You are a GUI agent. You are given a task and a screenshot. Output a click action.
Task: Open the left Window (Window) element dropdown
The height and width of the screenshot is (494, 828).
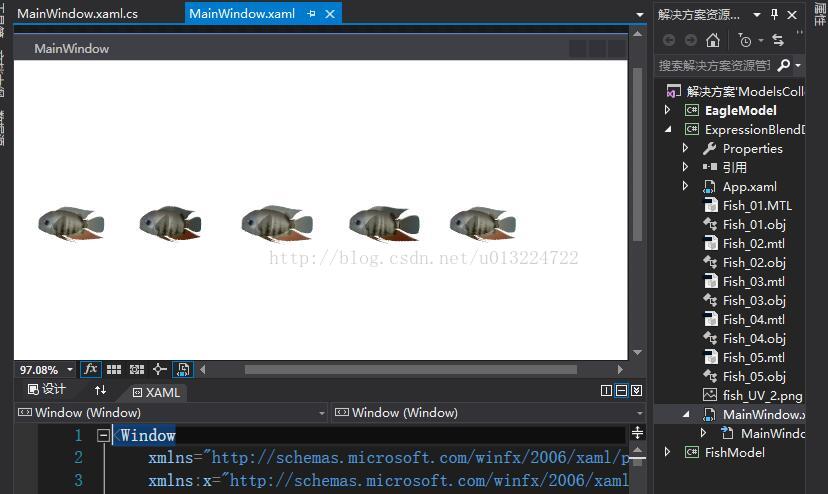point(322,413)
